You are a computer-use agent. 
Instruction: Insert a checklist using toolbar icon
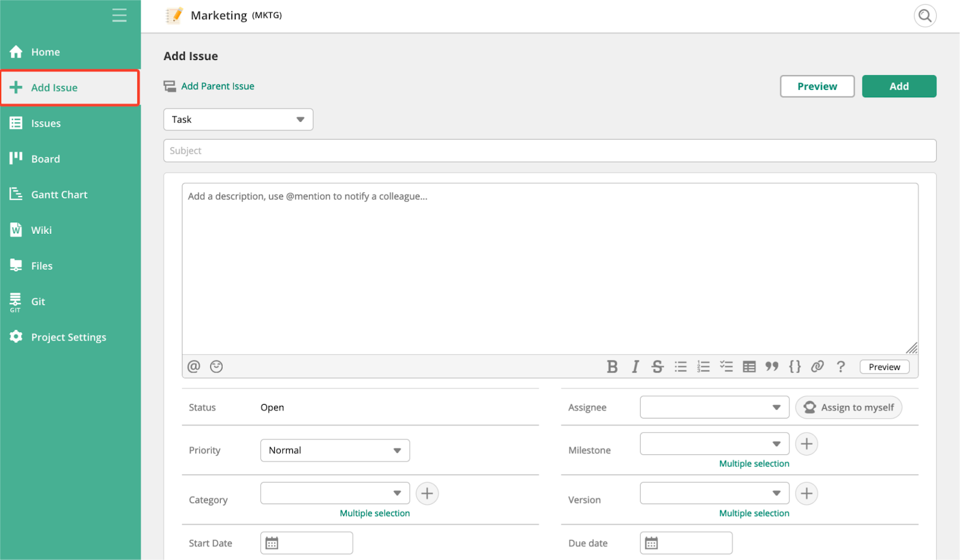pyautogui.click(x=727, y=366)
